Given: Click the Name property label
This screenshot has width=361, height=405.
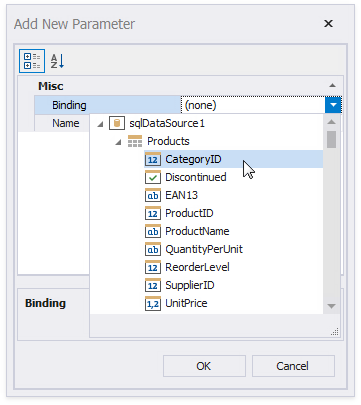Looking at the screenshot, I should [x=66, y=123].
